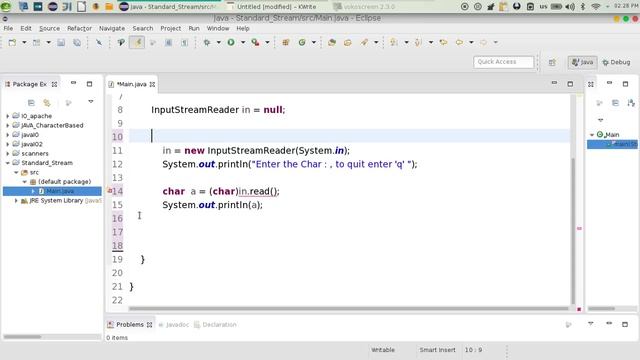Expand the JRE System Library node

[16, 201]
